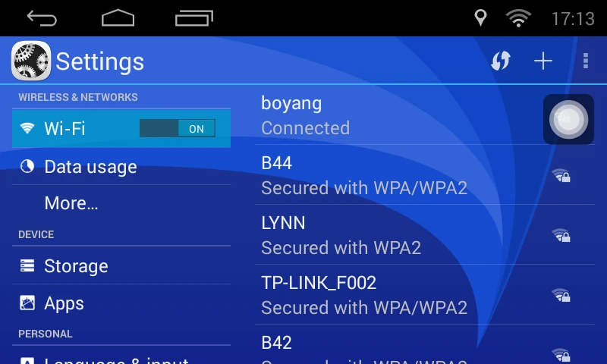The width and height of the screenshot is (607, 364).
Task: Open the three-dot overflow menu
Action: pos(586,61)
